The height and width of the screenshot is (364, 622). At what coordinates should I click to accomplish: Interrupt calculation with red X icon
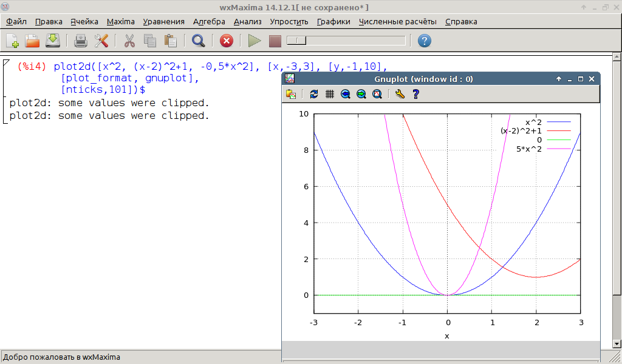pos(226,41)
